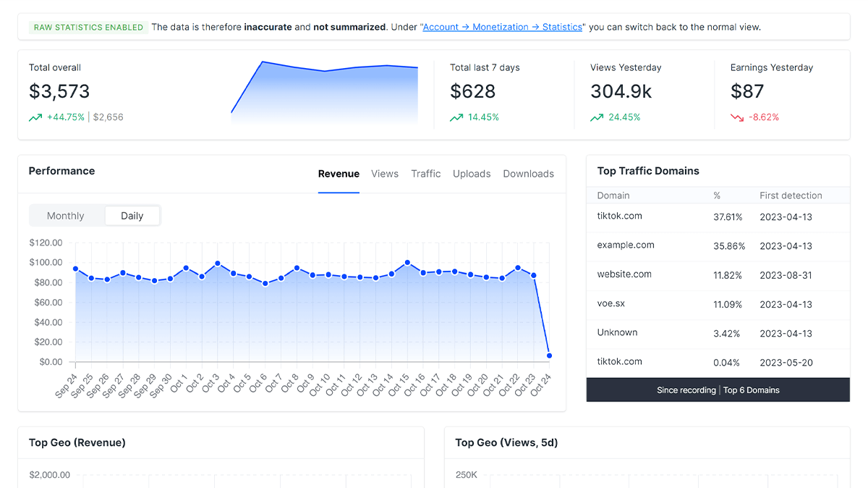Click green trend arrow under Total overall
868x488 pixels.
[x=35, y=117]
